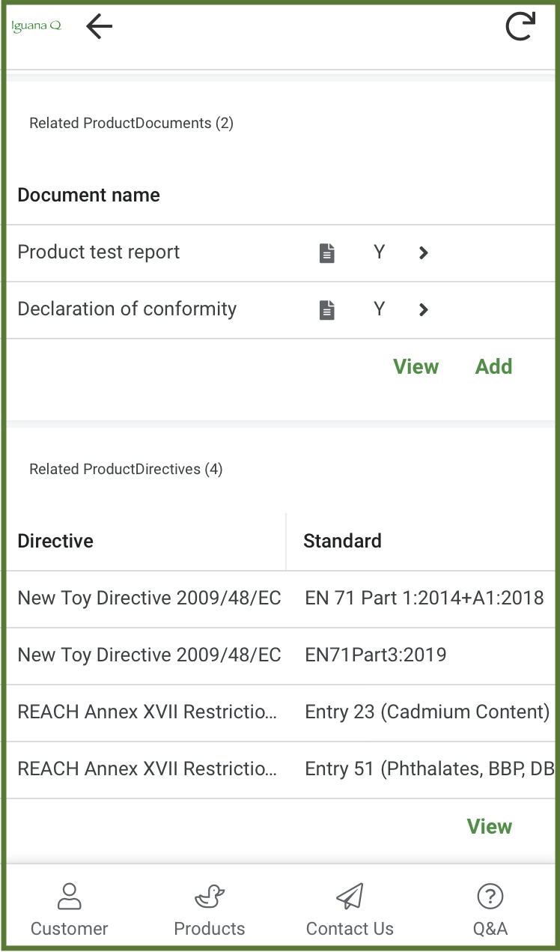Image resolution: width=560 pixels, height=952 pixels.
Task: Click Add under Related ProductDocuments
Action: coord(494,366)
